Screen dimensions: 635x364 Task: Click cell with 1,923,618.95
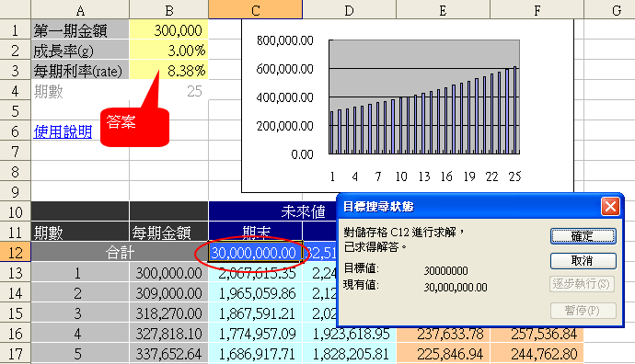[349, 335]
